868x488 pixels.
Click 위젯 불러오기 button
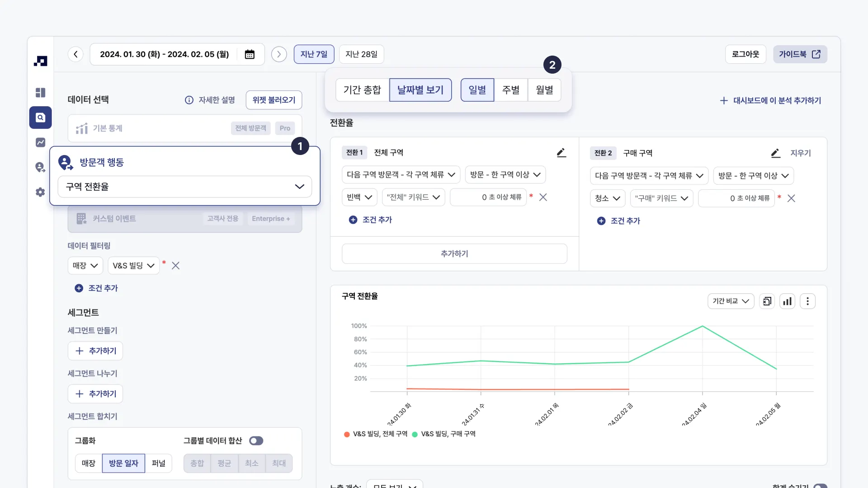pos(274,100)
